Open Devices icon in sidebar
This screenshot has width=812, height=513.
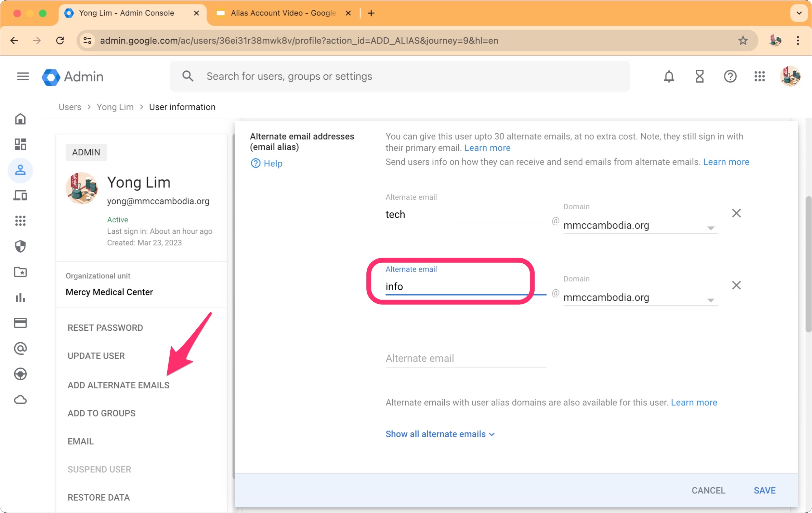20,196
